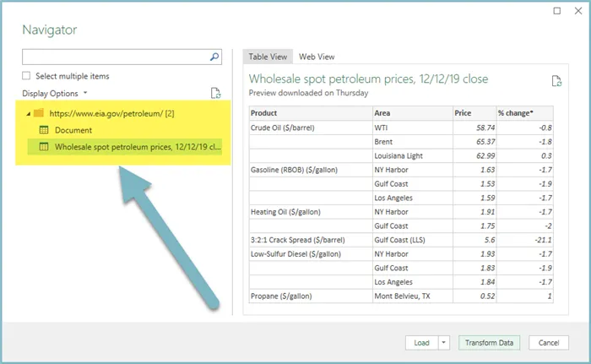This screenshot has height=364, width=591.
Task: Click the Document table icon
Action: 44,130
